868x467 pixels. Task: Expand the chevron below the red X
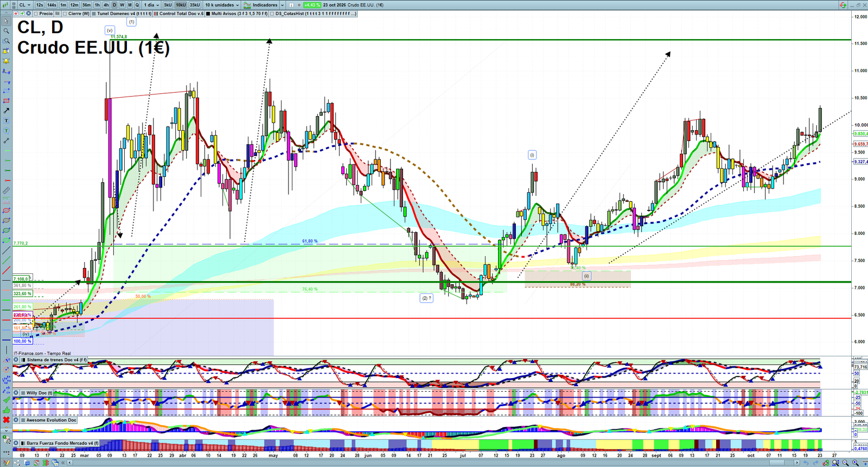click(7, 430)
